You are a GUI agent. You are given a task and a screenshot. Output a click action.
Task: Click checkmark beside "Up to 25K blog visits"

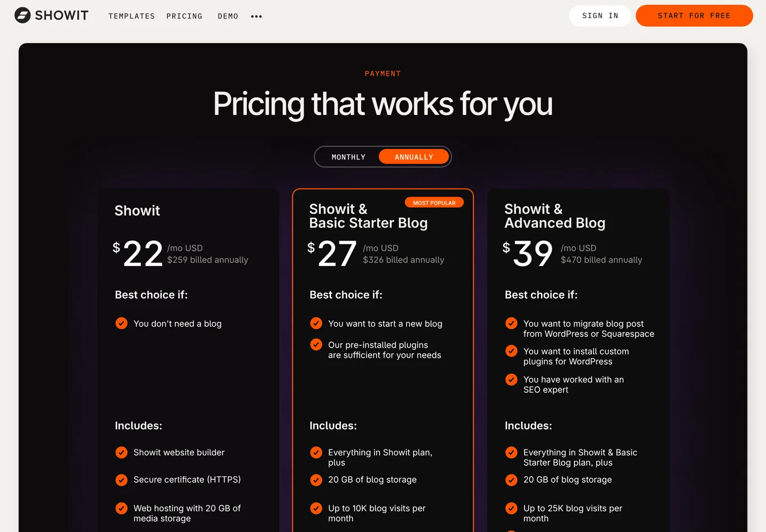tap(511, 508)
